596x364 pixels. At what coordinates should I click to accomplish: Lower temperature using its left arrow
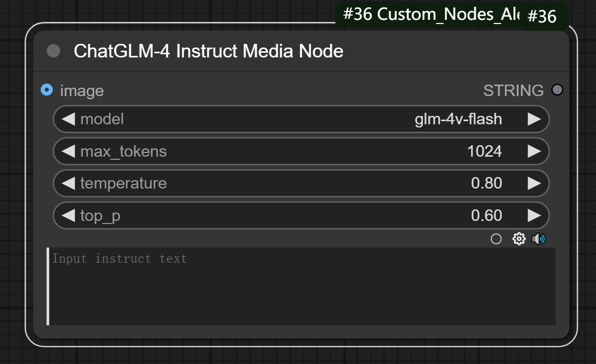click(x=68, y=183)
